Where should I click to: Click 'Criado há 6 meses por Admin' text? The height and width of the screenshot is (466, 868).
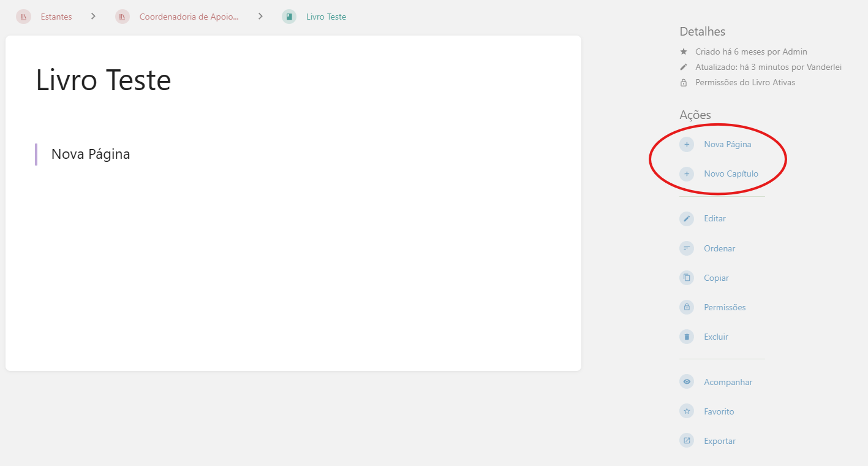751,52
